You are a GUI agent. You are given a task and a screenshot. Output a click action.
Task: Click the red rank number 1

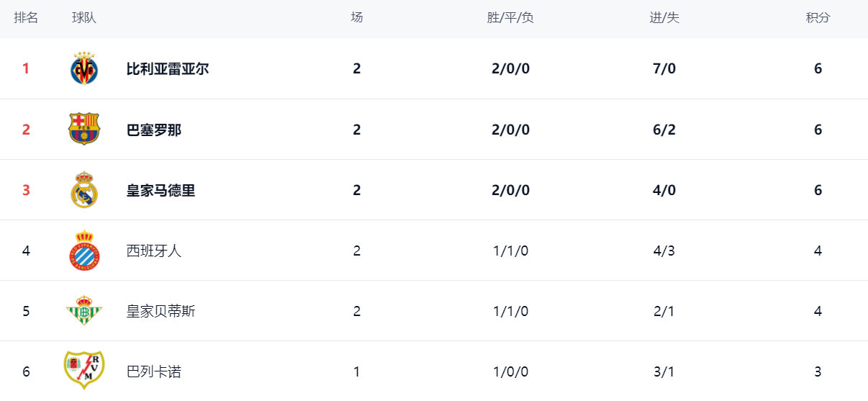tap(26, 69)
